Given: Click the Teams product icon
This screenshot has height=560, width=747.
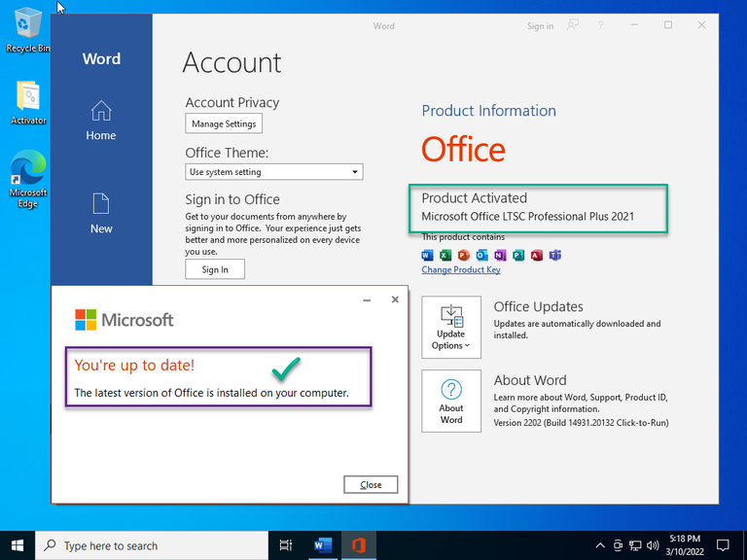Looking at the screenshot, I should (x=555, y=256).
